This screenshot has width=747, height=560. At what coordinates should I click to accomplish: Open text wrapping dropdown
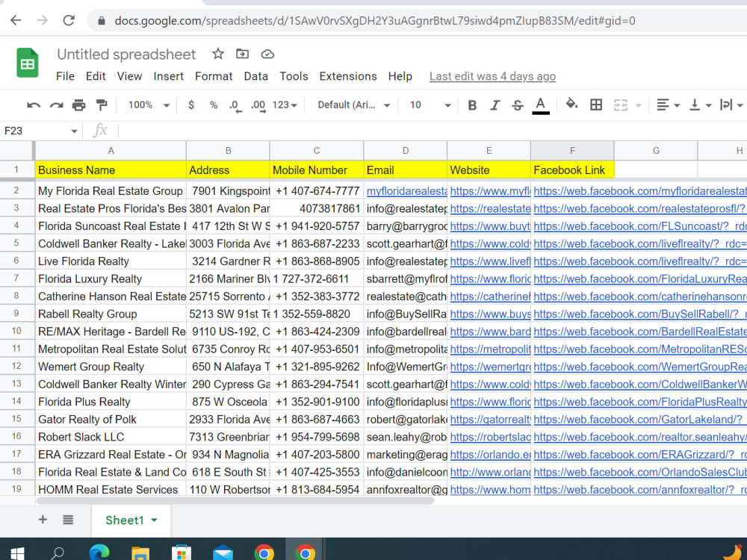pyautogui.click(x=731, y=105)
